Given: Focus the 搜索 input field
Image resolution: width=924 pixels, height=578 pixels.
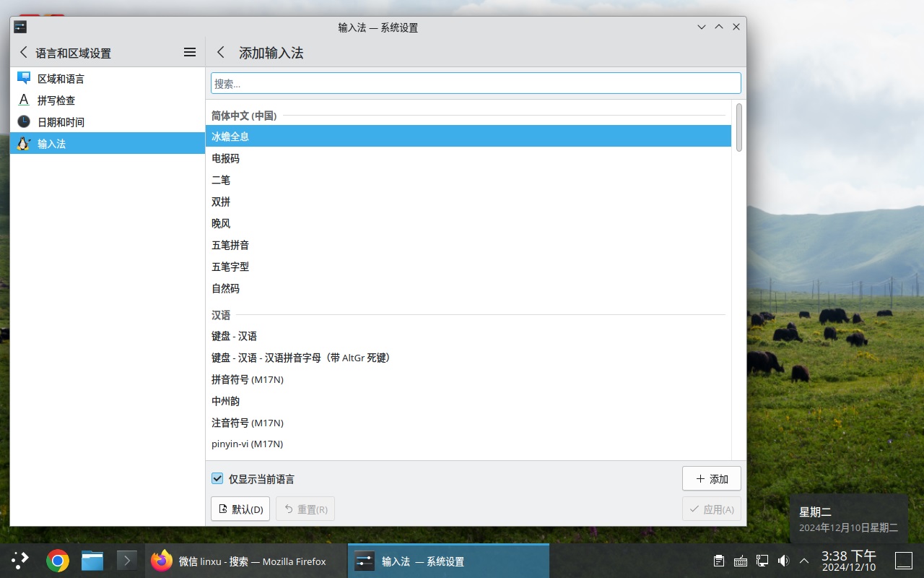Looking at the screenshot, I should [476, 83].
